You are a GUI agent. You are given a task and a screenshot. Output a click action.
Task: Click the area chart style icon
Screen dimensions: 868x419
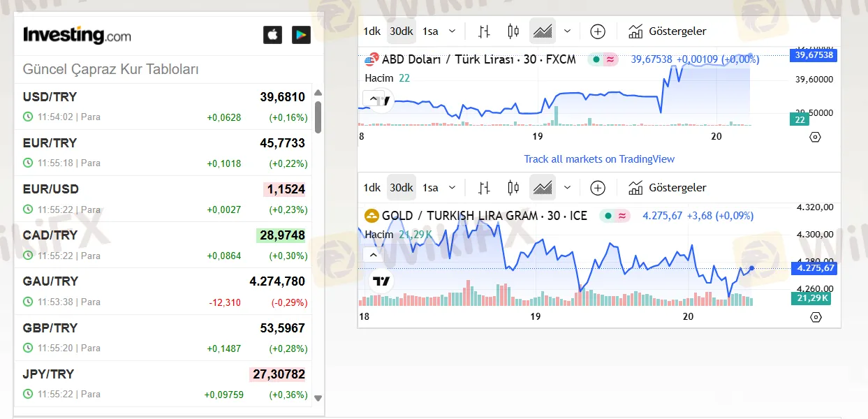(x=542, y=31)
